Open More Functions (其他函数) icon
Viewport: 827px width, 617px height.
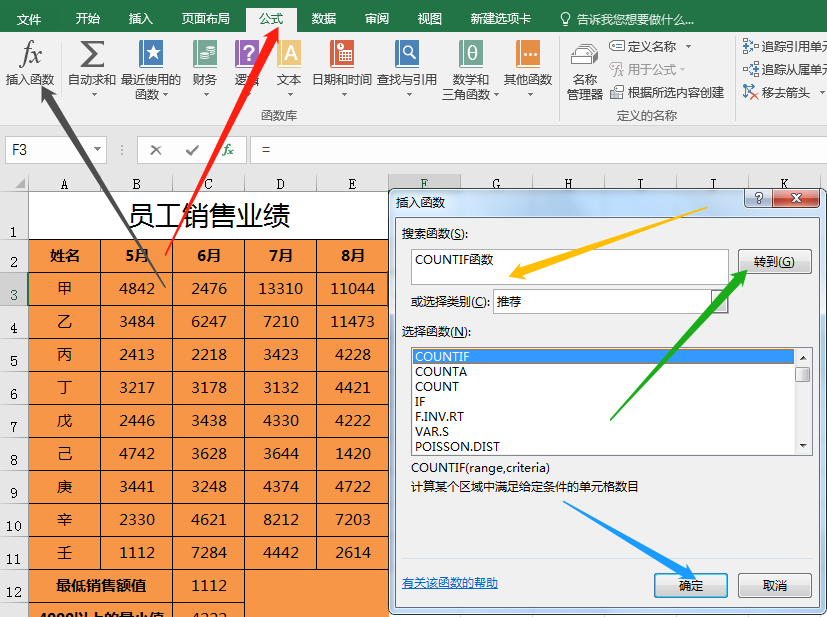(527, 54)
